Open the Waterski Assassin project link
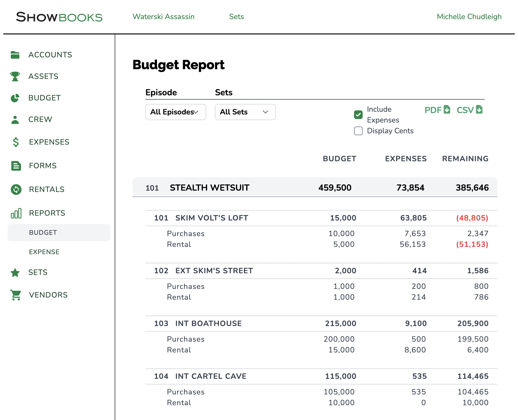This screenshot has width=518, height=420. coord(163,17)
